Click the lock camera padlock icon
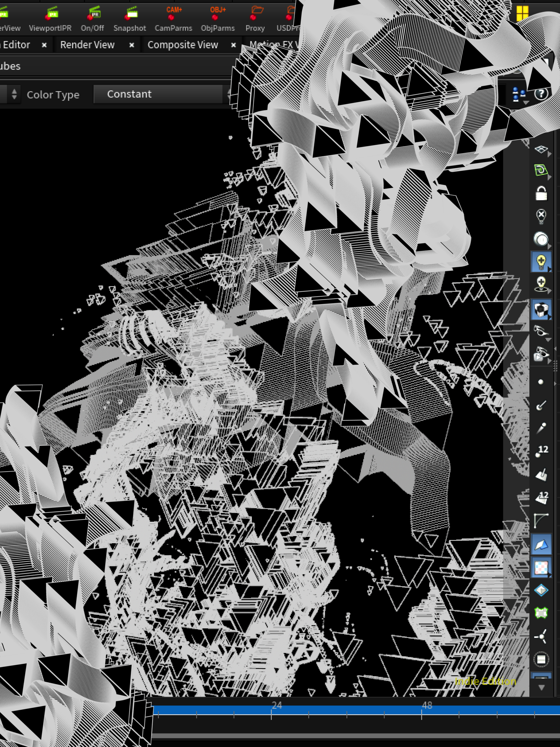The height and width of the screenshot is (747, 560). tap(541, 194)
